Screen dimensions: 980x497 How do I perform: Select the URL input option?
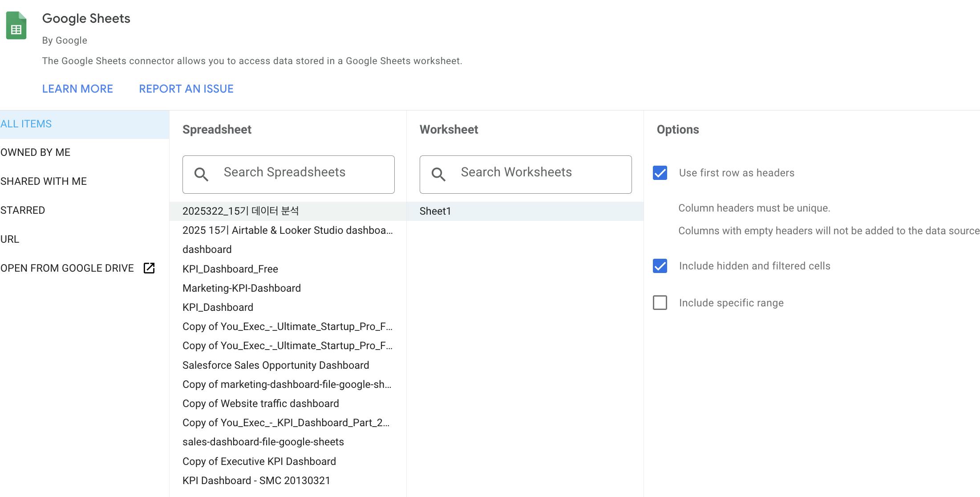(x=10, y=239)
